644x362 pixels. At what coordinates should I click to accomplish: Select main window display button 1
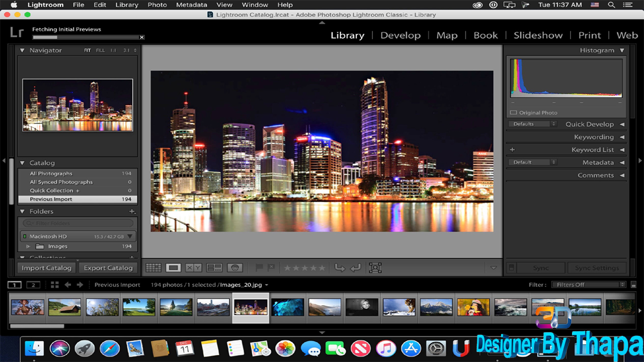[x=15, y=285]
